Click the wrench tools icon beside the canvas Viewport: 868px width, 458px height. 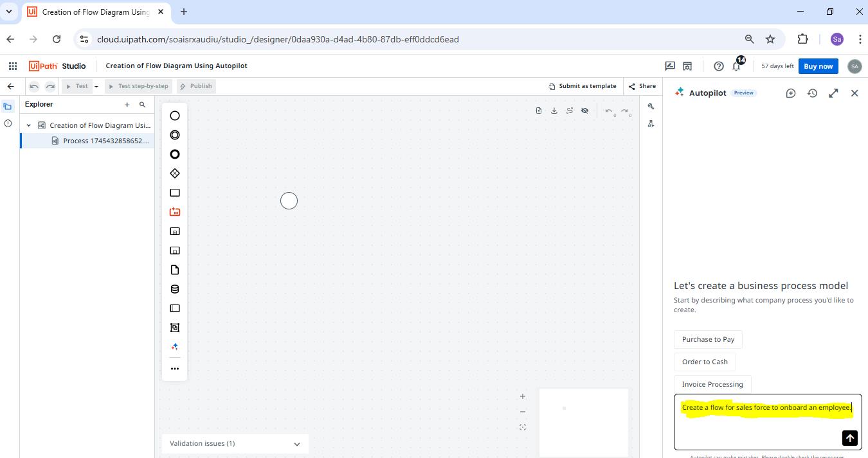[651, 106]
